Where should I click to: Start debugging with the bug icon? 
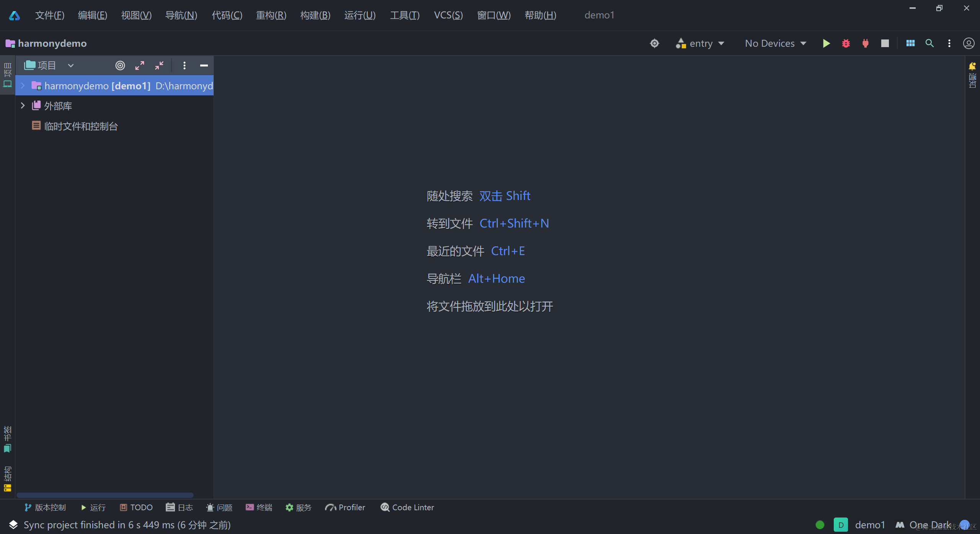[846, 43]
